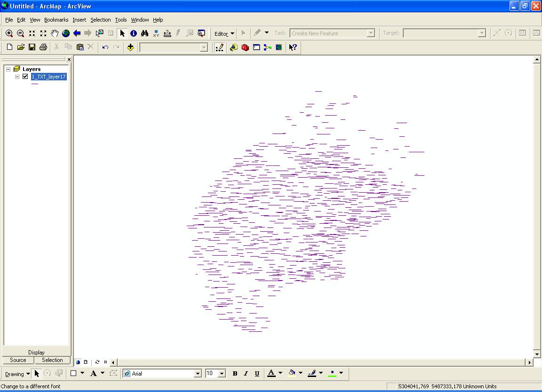Switch to Data View
Screen dimensions: 542x392
[78, 362]
